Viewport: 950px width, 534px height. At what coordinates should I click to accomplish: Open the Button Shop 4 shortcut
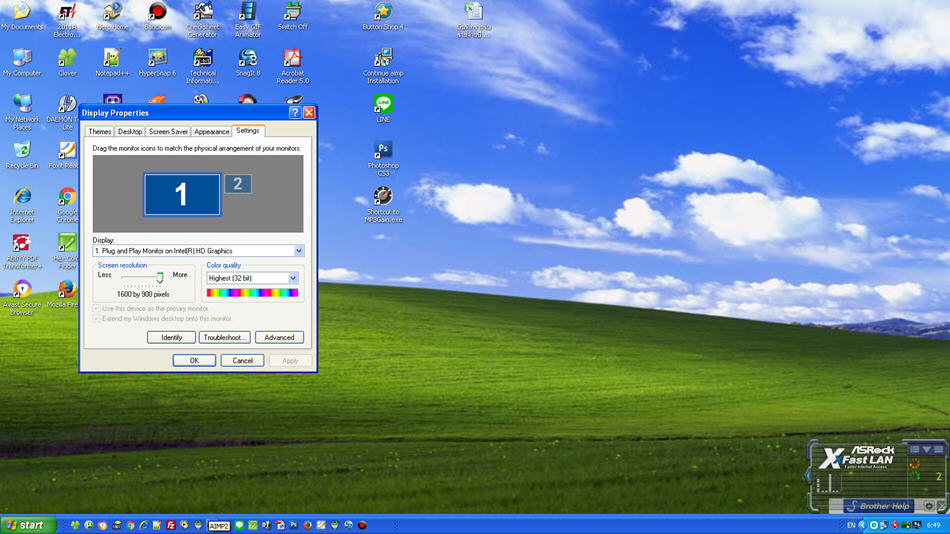pyautogui.click(x=383, y=16)
